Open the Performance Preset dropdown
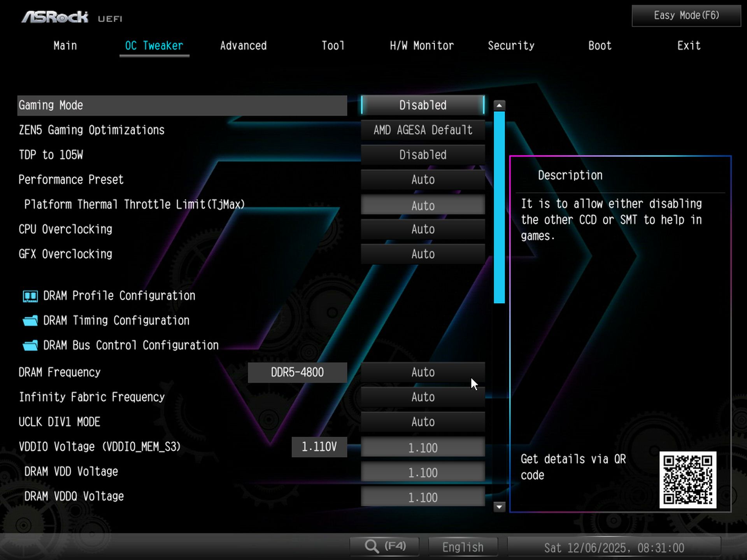The height and width of the screenshot is (560, 747). [x=423, y=179]
